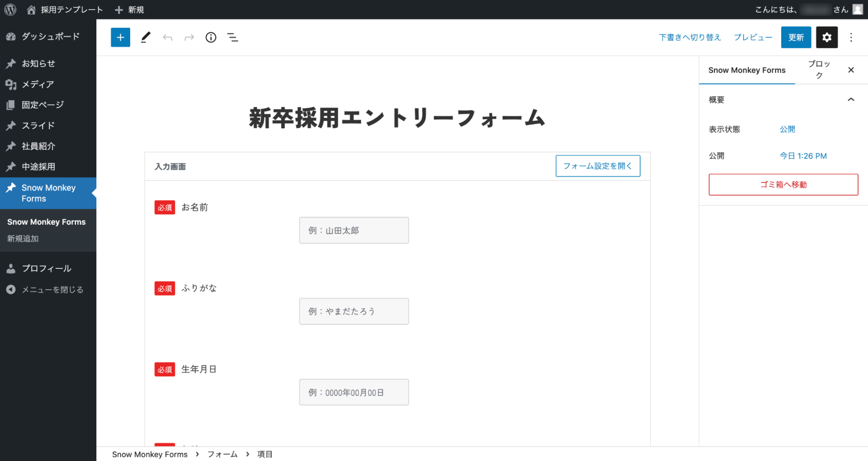Click the お名前 label

point(195,207)
